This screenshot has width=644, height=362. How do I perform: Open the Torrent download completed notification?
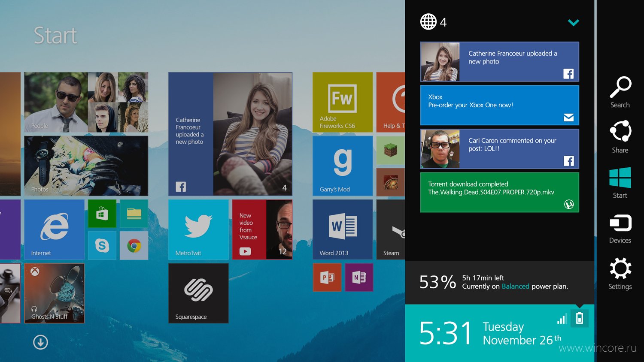pyautogui.click(x=500, y=192)
